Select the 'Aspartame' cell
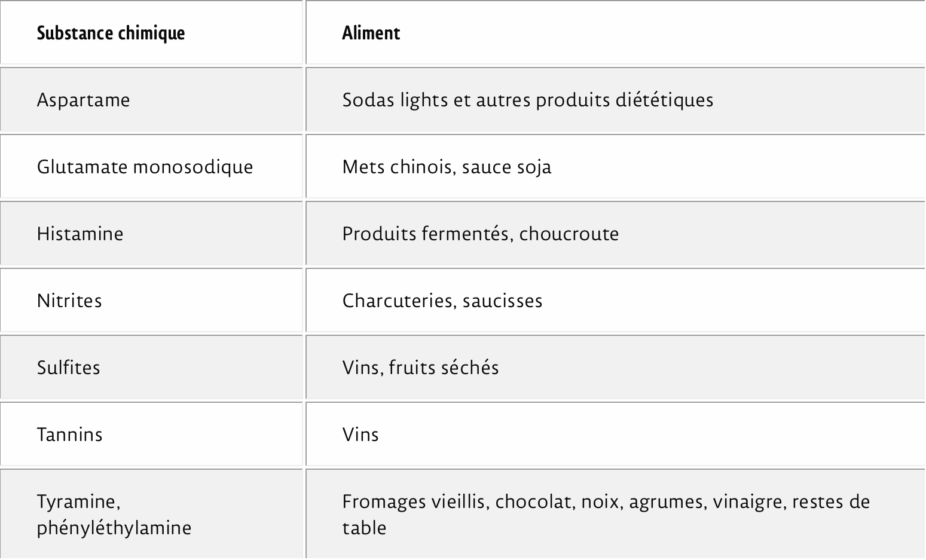The image size is (926, 560). 152,99
